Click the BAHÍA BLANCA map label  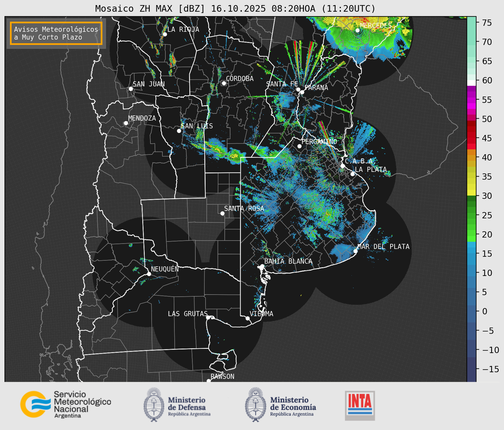[288, 261]
